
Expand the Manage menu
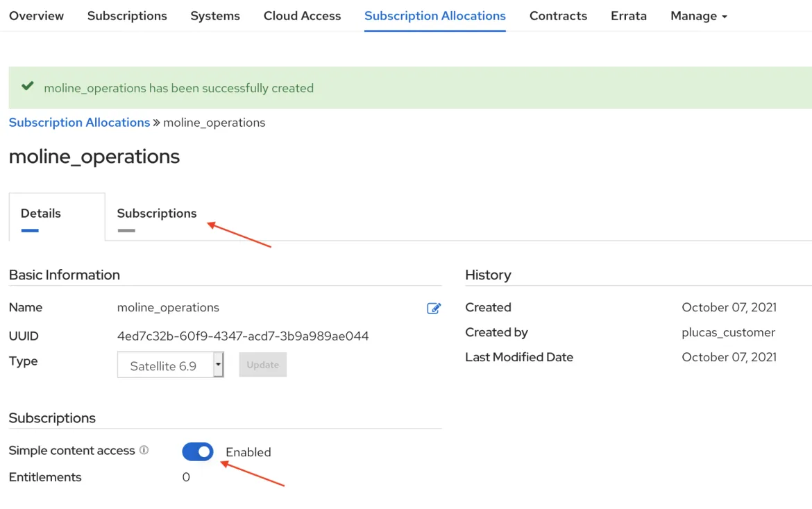point(698,16)
